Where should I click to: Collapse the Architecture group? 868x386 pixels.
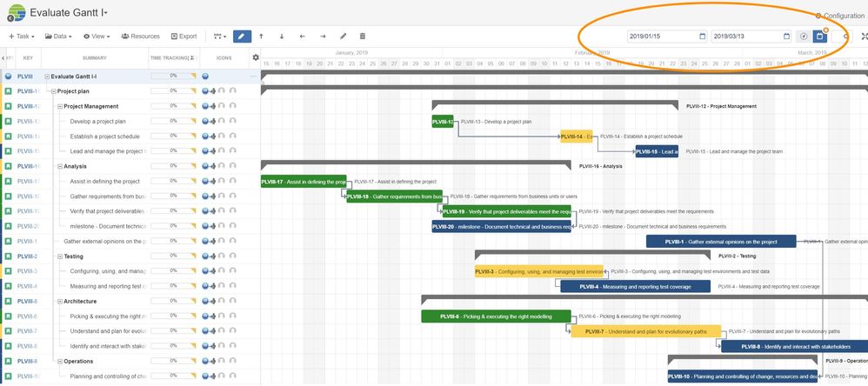coord(60,302)
